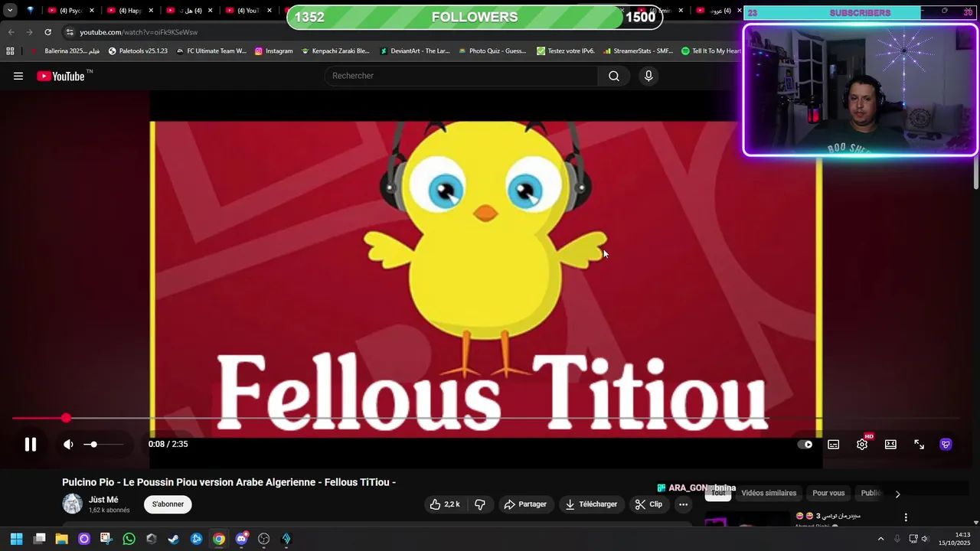
Task: Click the purple extension icon in player
Action: pyautogui.click(x=946, y=444)
